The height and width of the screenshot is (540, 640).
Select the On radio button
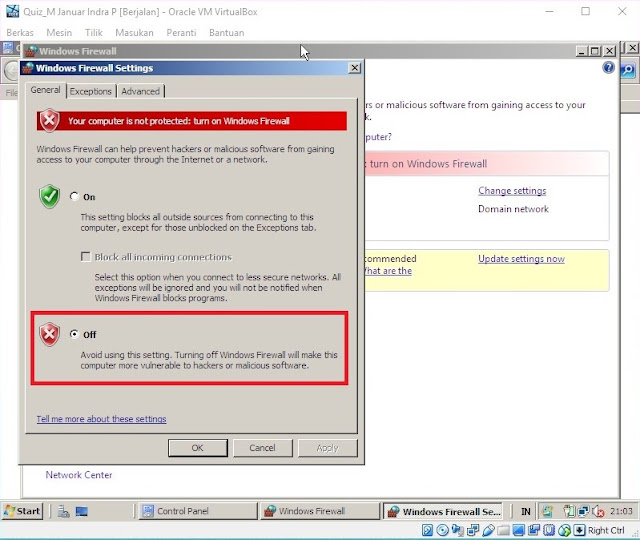point(74,196)
